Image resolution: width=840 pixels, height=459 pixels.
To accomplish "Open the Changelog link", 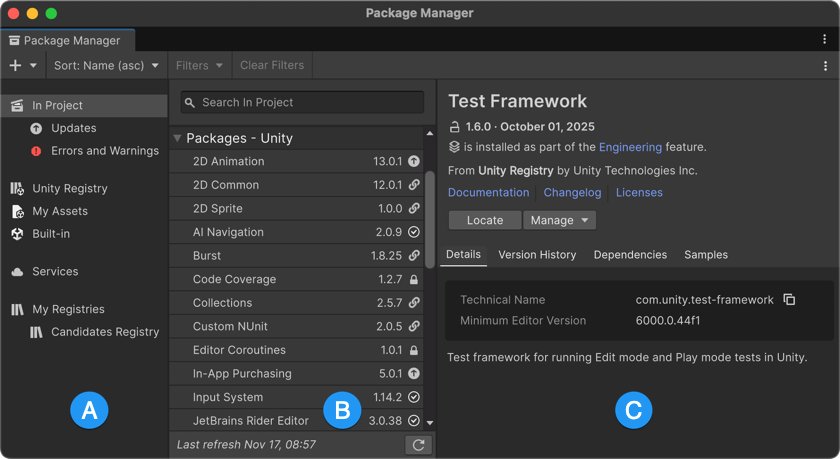I will coord(572,192).
